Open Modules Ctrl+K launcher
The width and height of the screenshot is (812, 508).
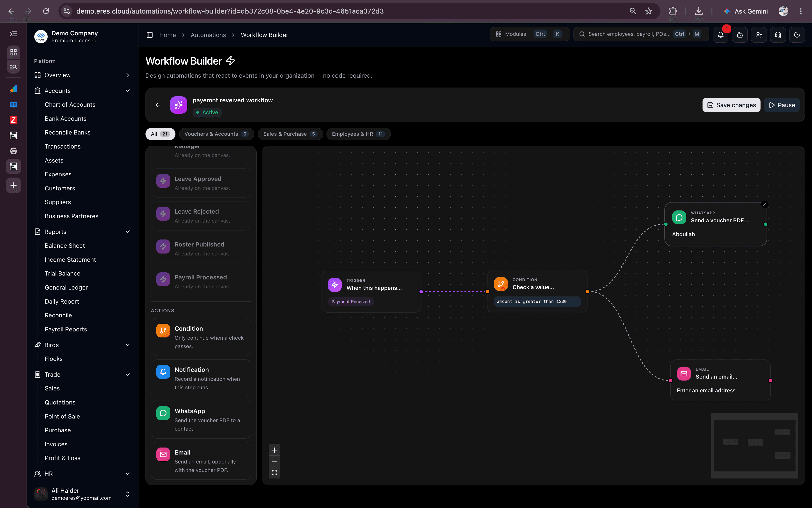[529, 34]
